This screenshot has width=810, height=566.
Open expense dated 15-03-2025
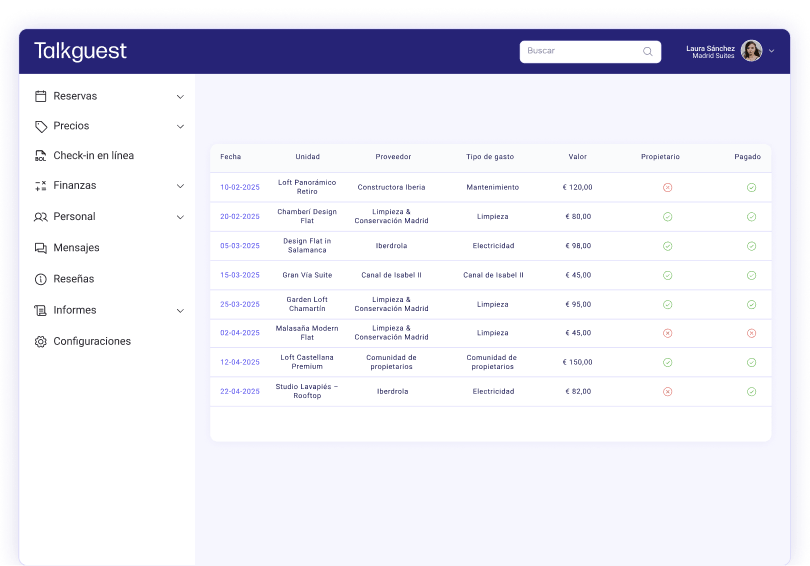(x=240, y=275)
